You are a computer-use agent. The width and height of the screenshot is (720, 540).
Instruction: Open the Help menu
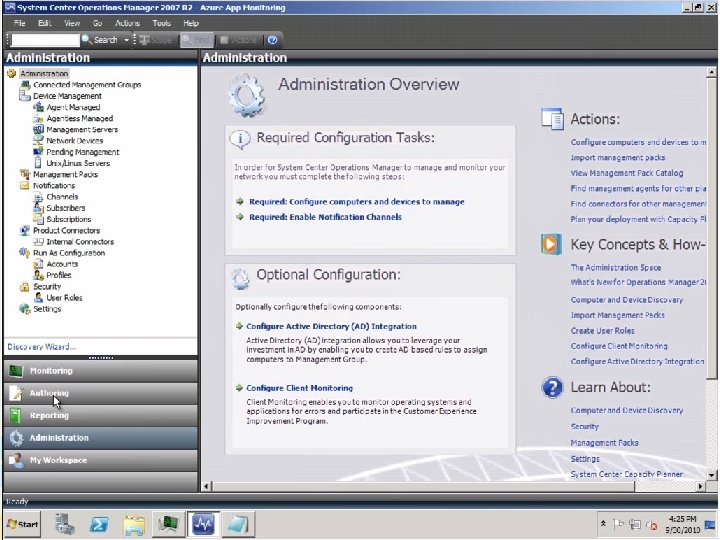point(191,23)
